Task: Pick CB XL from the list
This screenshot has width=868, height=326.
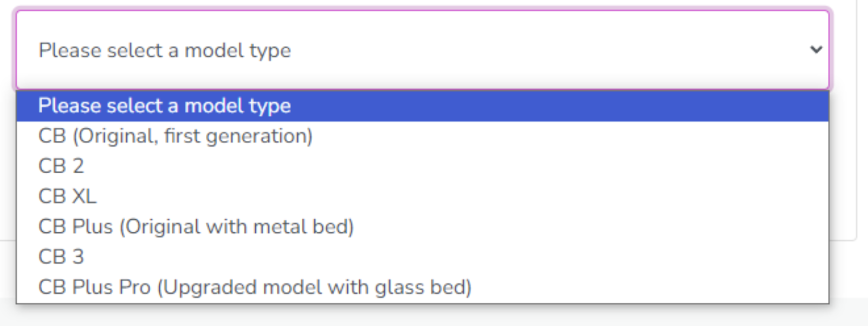Action: click(68, 196)
